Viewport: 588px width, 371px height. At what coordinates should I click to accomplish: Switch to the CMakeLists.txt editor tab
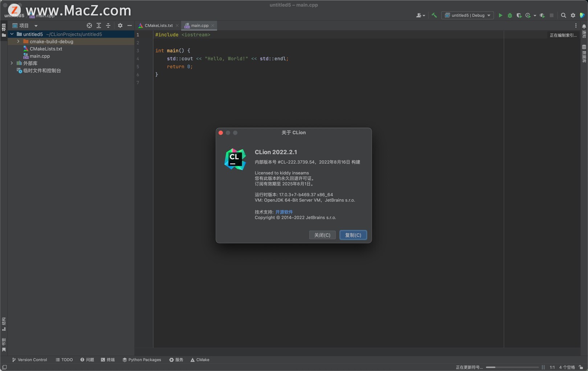coord(156,25)
